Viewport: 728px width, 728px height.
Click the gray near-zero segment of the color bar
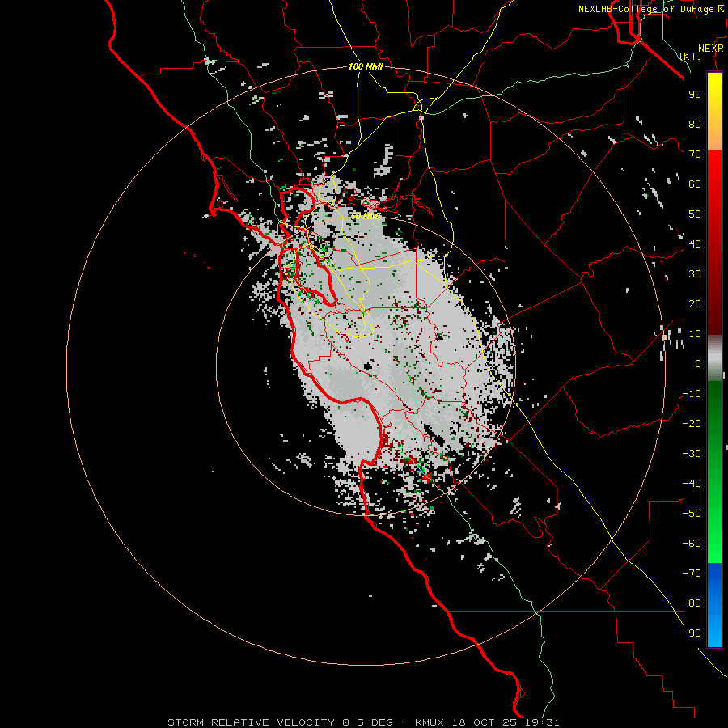tap(714, 358)
